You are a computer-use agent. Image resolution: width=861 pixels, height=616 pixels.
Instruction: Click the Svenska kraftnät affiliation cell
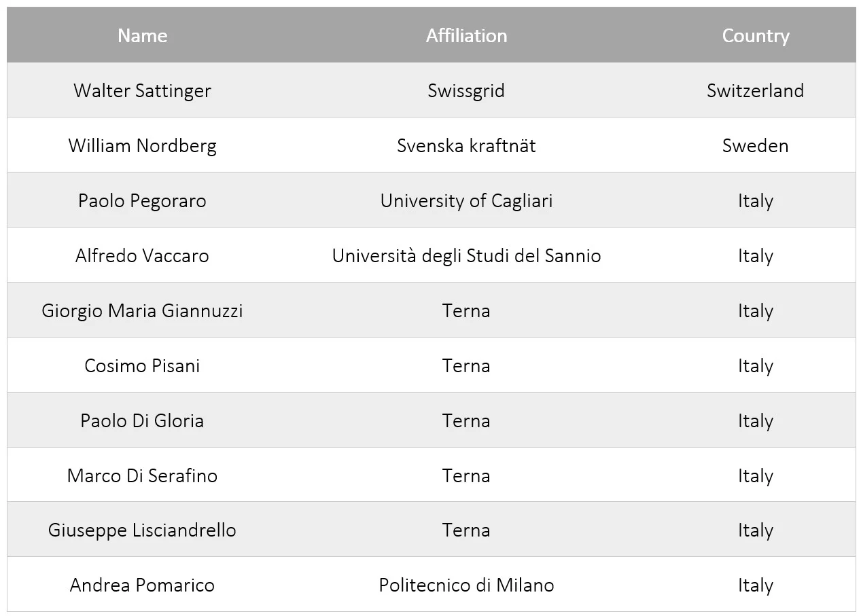point(466,145)
